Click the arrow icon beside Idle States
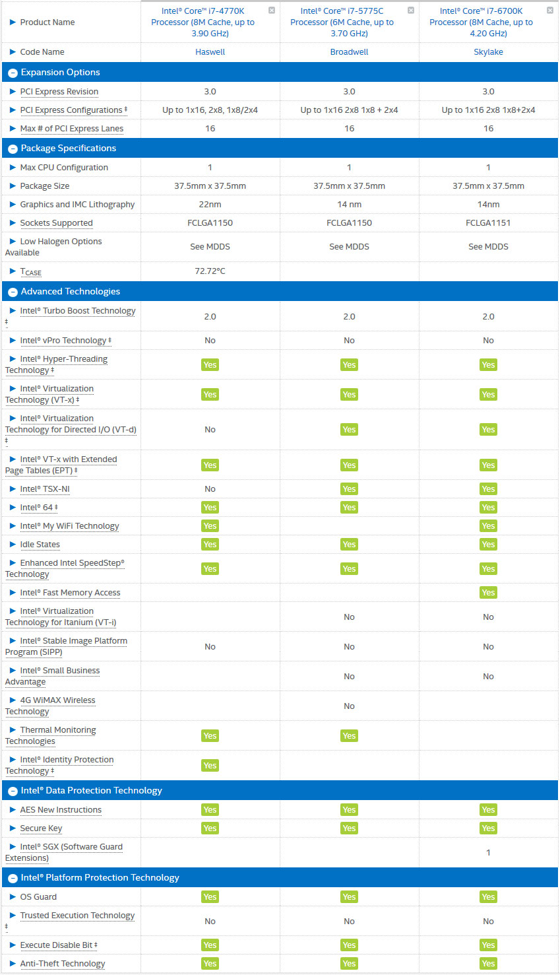Viewport: 560px width, 975px height. [13, 545]
